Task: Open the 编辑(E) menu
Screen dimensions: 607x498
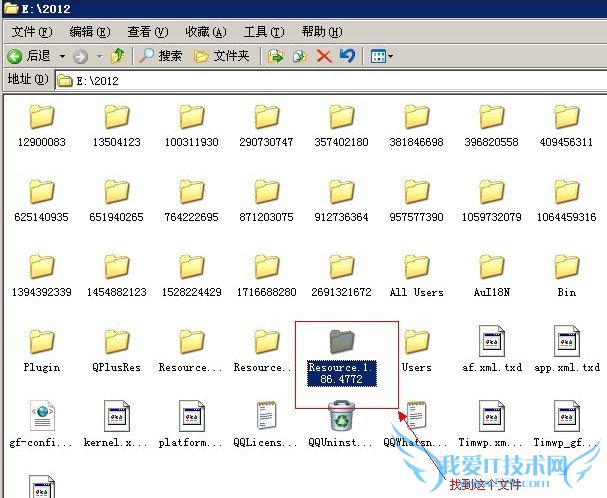Action: 90,32
